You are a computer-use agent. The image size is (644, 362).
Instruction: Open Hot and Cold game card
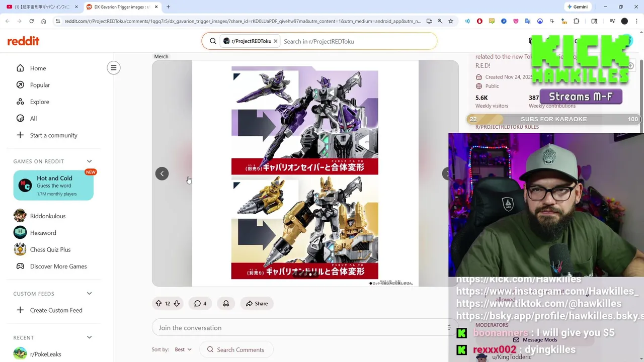(53, 186)
